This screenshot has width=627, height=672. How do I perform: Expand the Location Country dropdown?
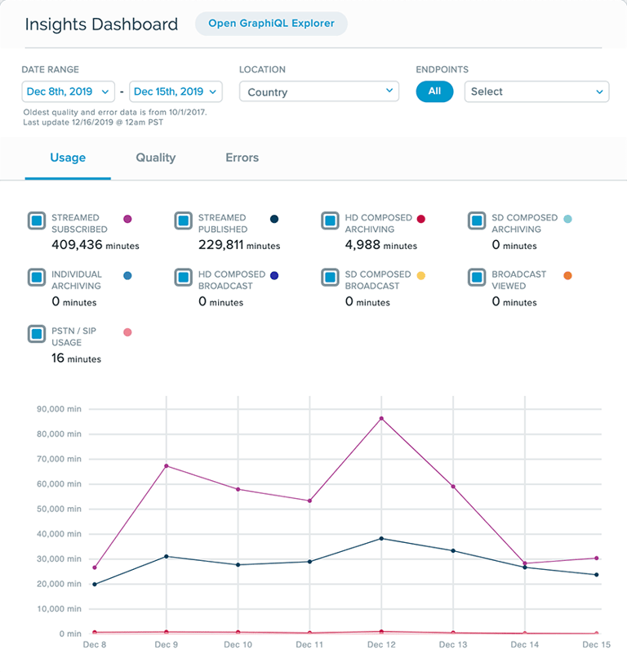click(318, 91)
